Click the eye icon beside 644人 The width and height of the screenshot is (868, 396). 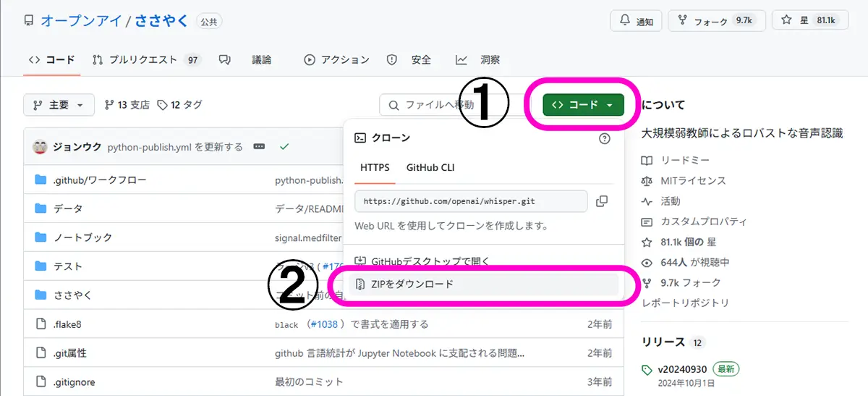pyautogui.click(x=647, y=262)
